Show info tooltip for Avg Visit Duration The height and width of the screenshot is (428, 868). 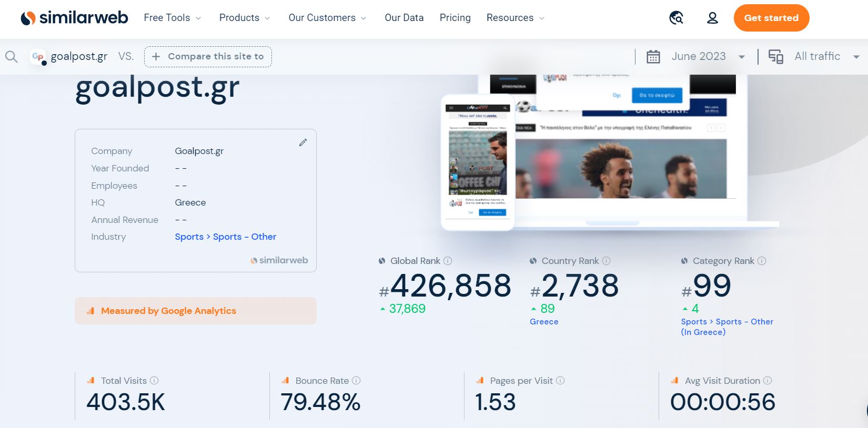(x=768, y=381)
